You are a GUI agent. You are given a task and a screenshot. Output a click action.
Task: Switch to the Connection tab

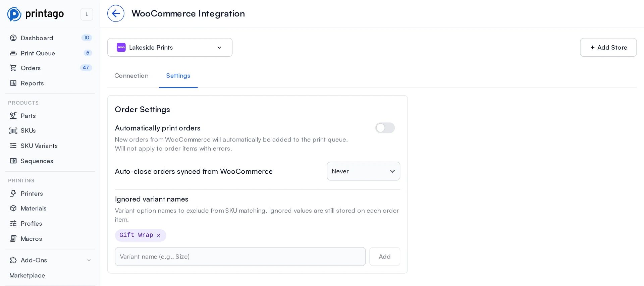(131, 76)
